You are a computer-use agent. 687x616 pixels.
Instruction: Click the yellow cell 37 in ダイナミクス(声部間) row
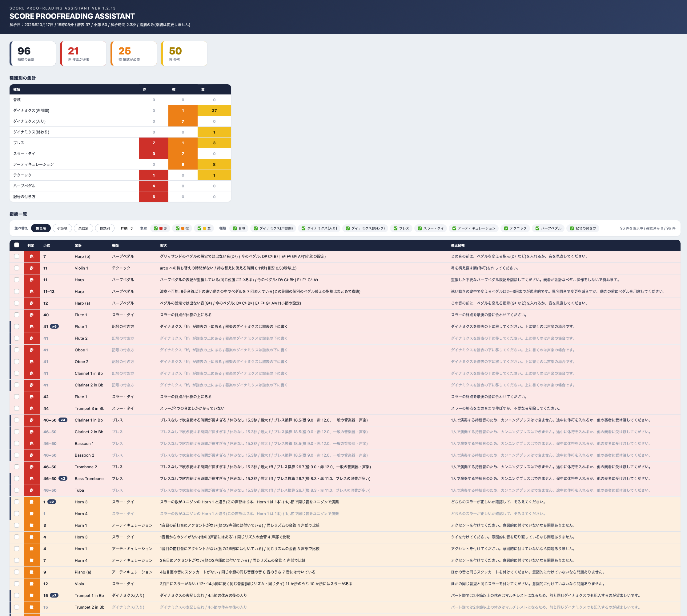214,111
